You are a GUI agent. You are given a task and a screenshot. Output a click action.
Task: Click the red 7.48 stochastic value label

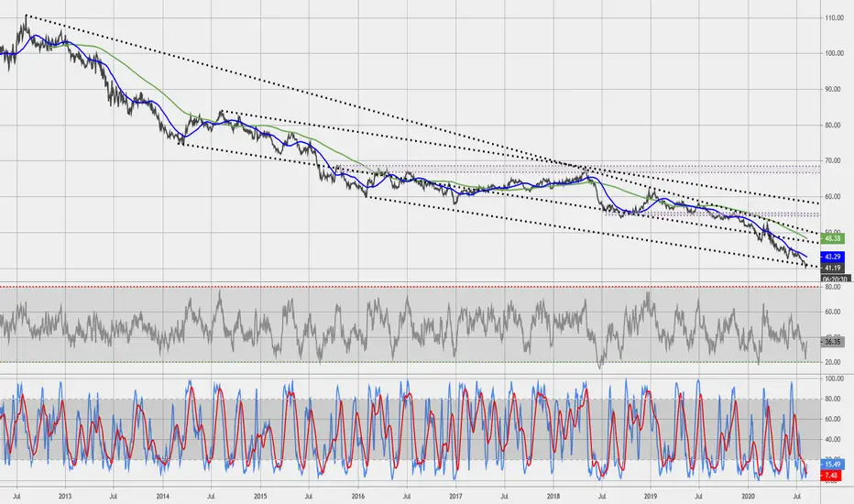(831, 476)
